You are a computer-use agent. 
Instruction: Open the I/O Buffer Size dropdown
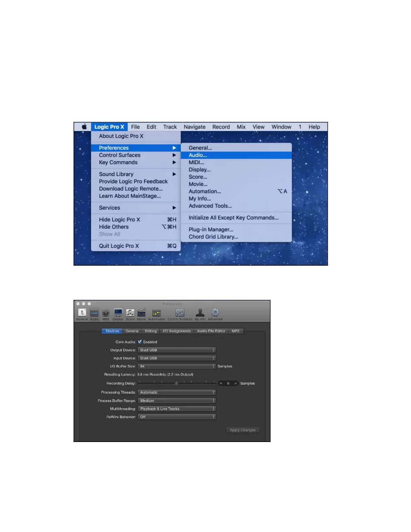(177, 366)
